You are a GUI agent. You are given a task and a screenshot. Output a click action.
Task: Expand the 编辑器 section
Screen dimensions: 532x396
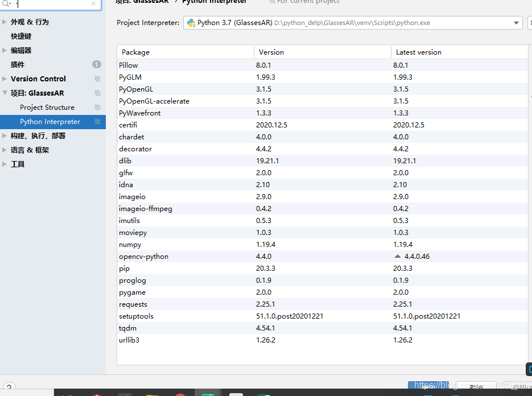coord(5,50)
